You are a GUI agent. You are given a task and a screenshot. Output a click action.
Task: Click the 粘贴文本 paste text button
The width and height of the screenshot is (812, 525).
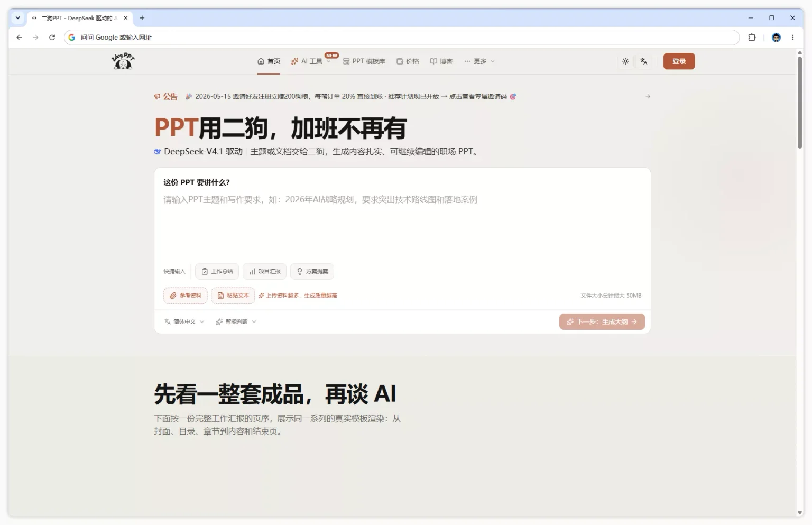233,296
